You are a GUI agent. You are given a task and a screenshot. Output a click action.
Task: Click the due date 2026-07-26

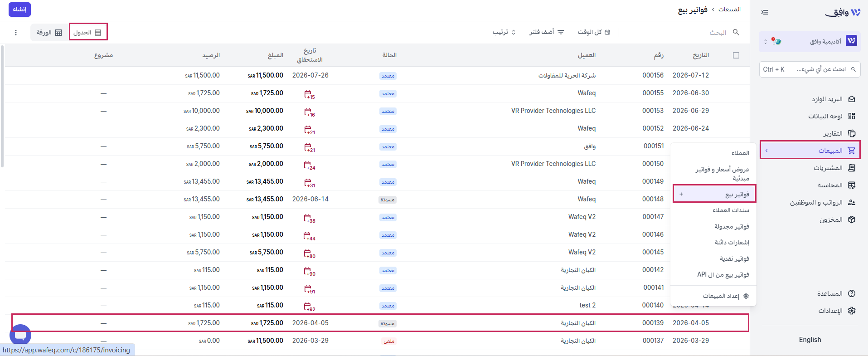tap(310, 75)
